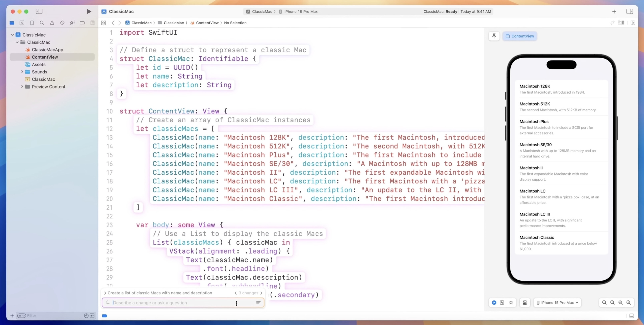Show only source-controlled files

pos(92,316)
